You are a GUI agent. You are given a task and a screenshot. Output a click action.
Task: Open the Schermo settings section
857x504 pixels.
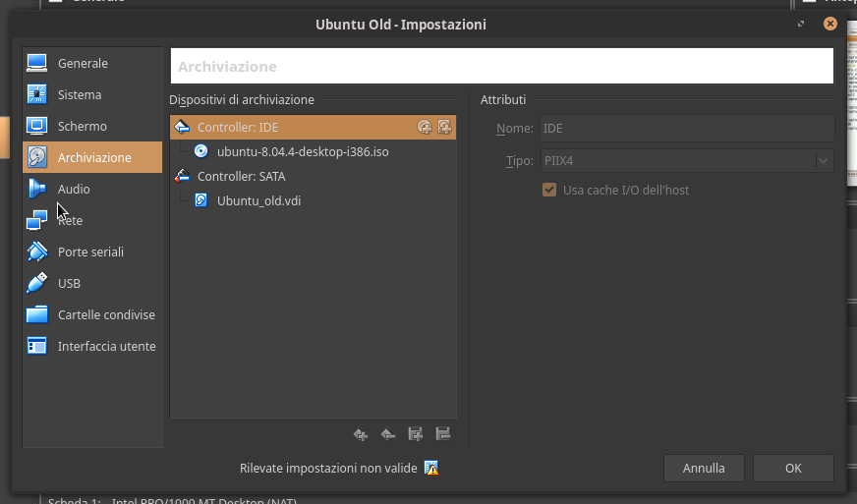pos(92,127)
